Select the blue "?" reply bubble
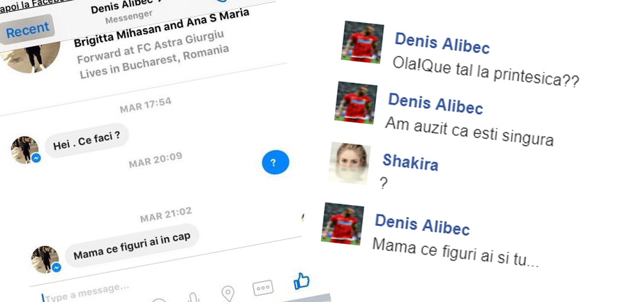The height and width of the screenshot is (302, 644). tap(275, 162)
